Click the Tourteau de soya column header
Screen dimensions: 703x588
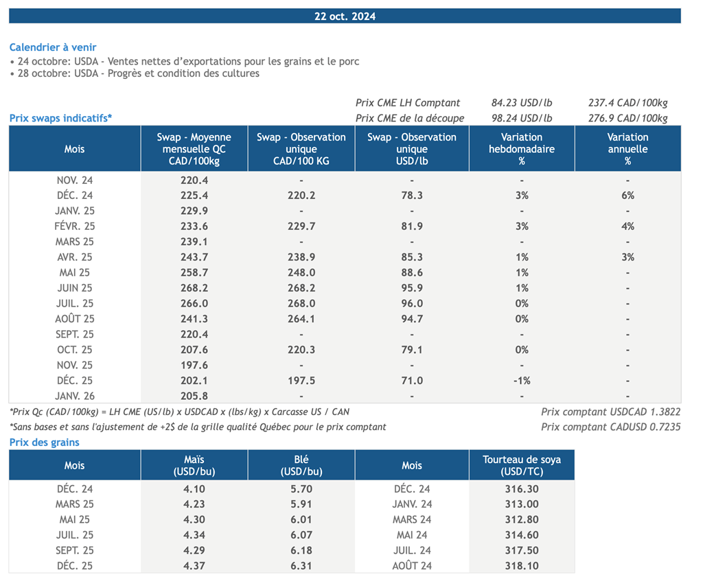[521, 465]
